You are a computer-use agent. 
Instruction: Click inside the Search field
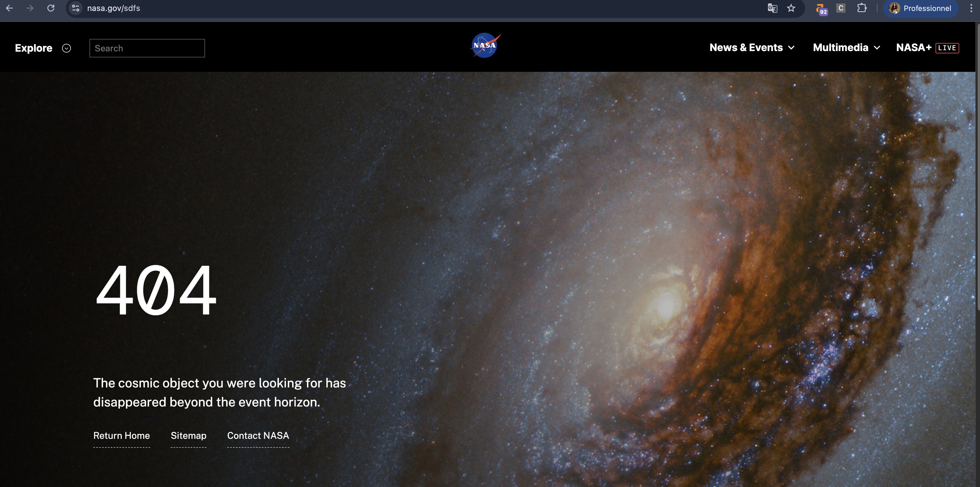(x=147, y=48)
